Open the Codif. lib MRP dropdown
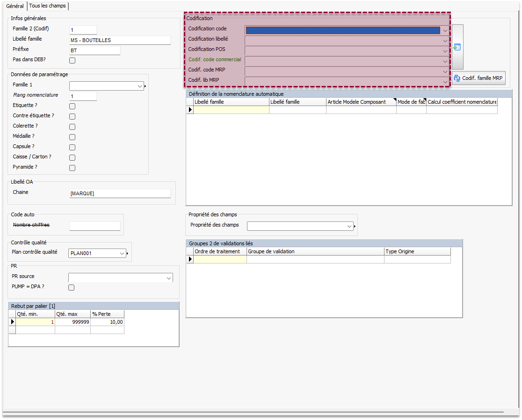The height and width of the screenshot is (420, 522). (x=445, y=81)
